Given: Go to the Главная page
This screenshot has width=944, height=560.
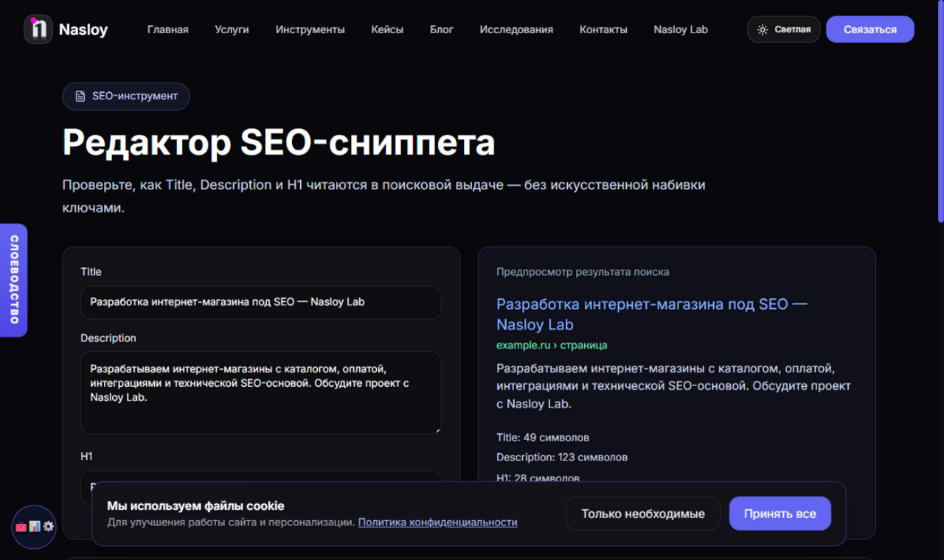Looking at the screenshot, I should 167,29.
